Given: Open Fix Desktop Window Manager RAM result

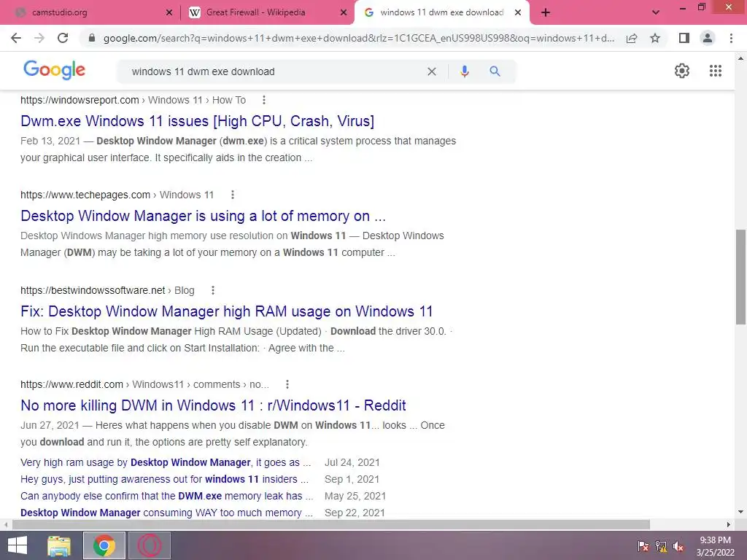Looking at the screenshot, I should tap(227, 311).
